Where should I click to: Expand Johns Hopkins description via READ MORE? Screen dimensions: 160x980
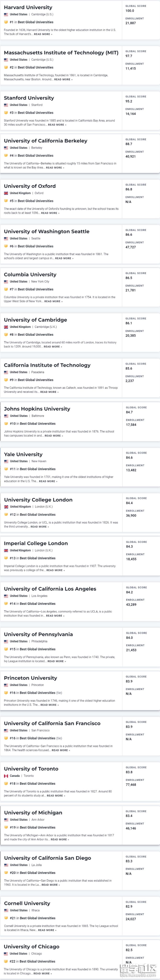[54, 436]
